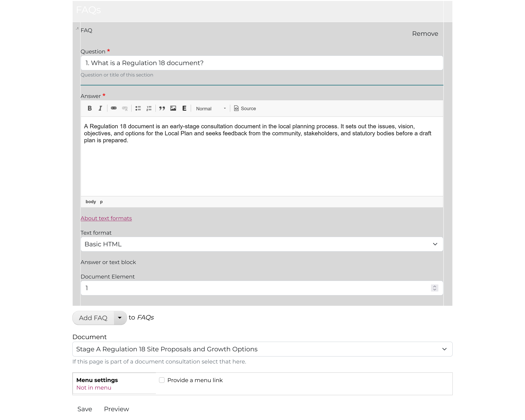Viewport: 525px width, 420px height.
Task: Apply italic formatting to answer text
Action: (x=100, y=108)
